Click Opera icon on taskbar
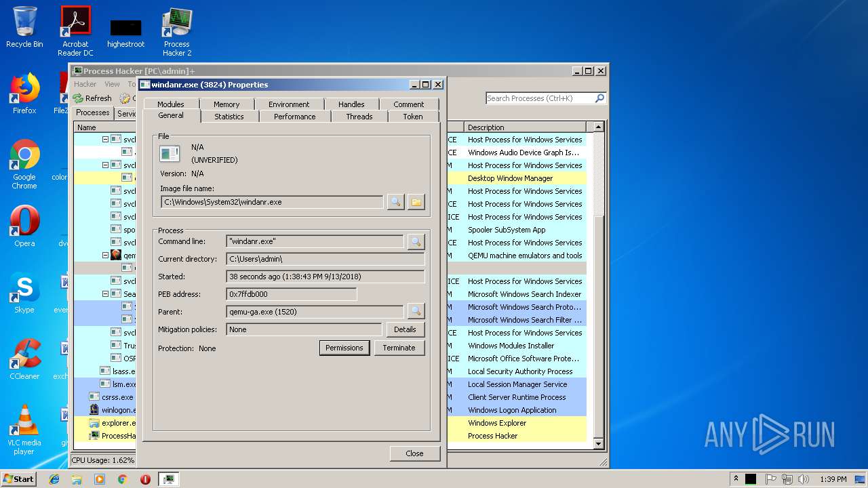 coord(145,479)
